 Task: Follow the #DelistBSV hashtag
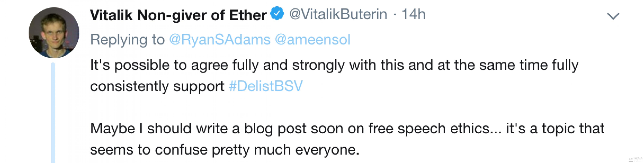pyautogui.click(x=266, y=86)
